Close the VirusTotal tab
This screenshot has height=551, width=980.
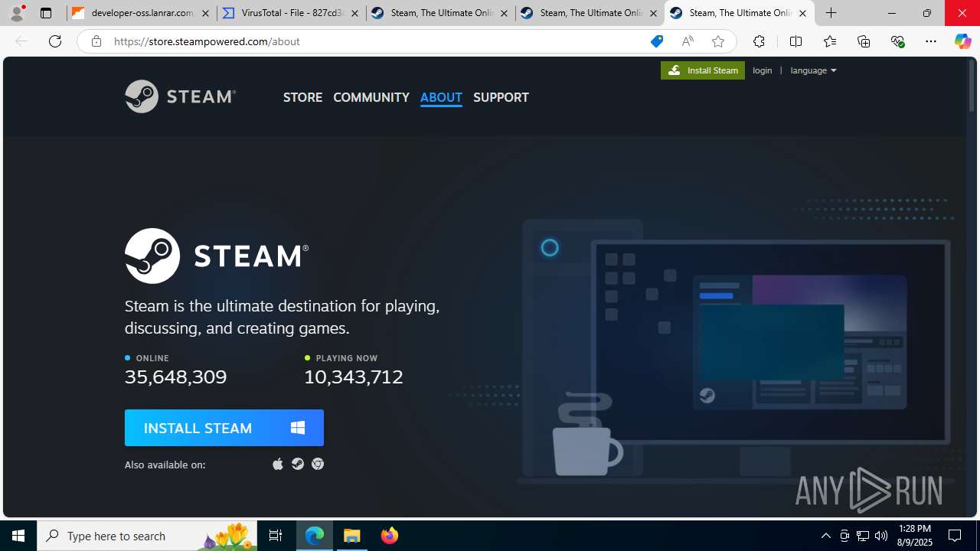click(x=354, y=13)
